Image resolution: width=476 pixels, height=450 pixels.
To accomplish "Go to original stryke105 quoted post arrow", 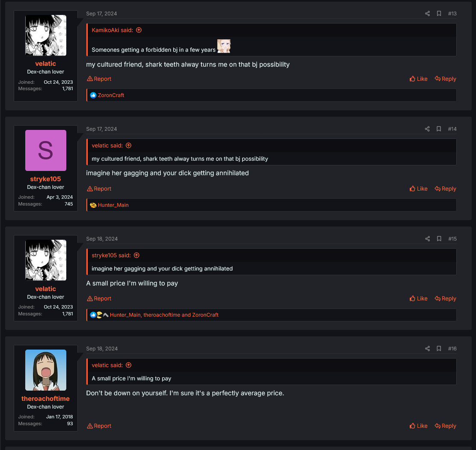I will click(x=136, y=256).
